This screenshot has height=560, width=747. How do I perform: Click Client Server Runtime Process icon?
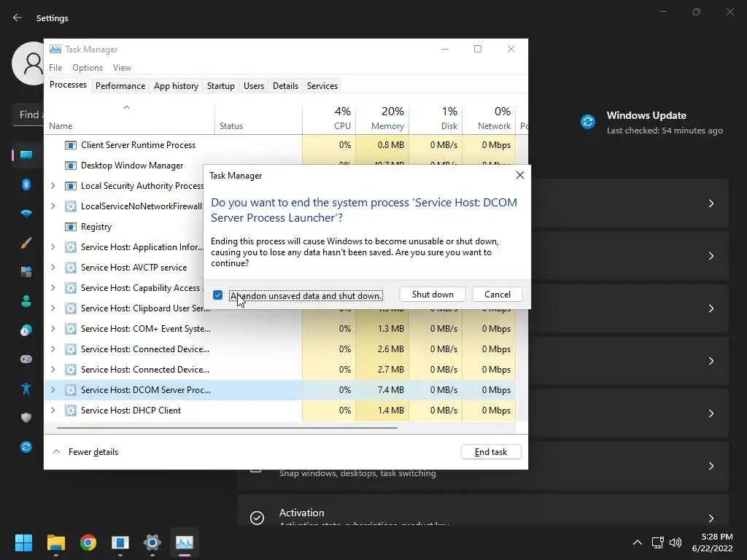coord(71,145)
